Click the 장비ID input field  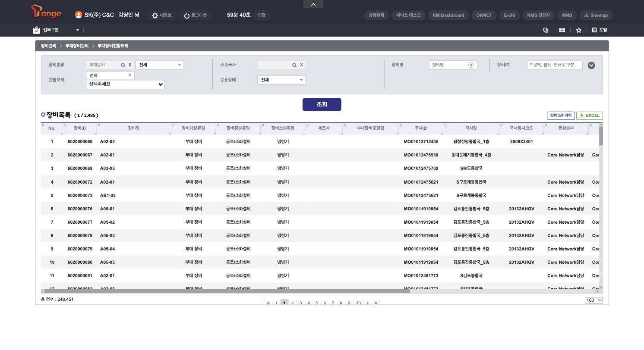(x=555, y=65)
